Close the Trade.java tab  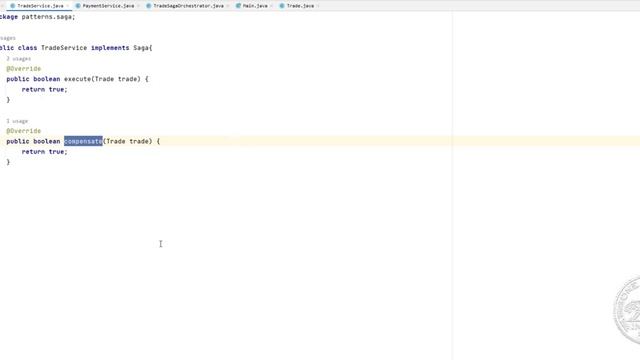(x=318, y=6)
